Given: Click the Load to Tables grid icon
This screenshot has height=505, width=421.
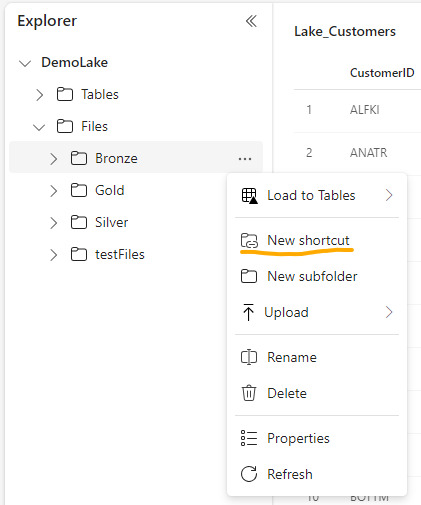Looking at the screenshot, I should tap(249, 196).
